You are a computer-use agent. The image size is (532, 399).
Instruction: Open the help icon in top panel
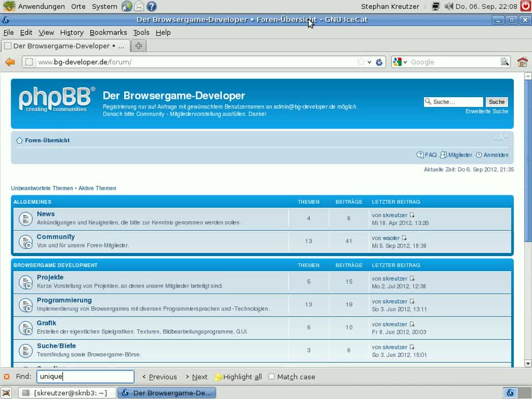pyautogui.click(x=151, y=6)
